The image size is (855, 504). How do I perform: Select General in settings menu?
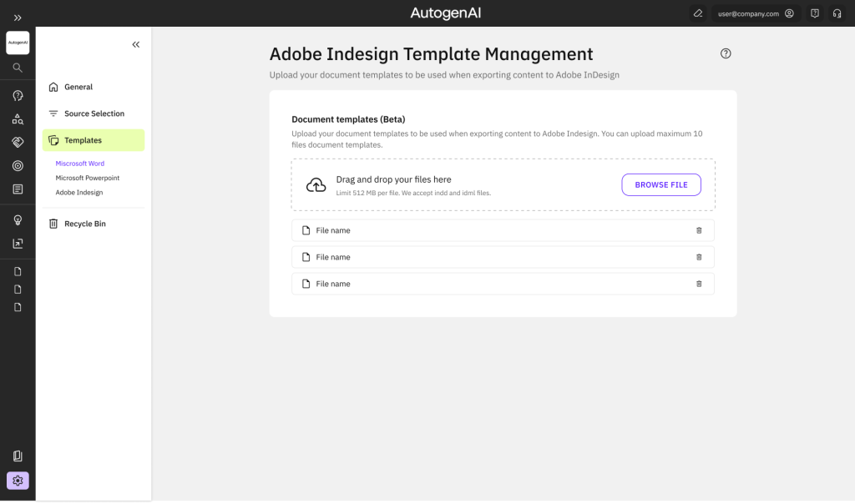click(78, 87)
